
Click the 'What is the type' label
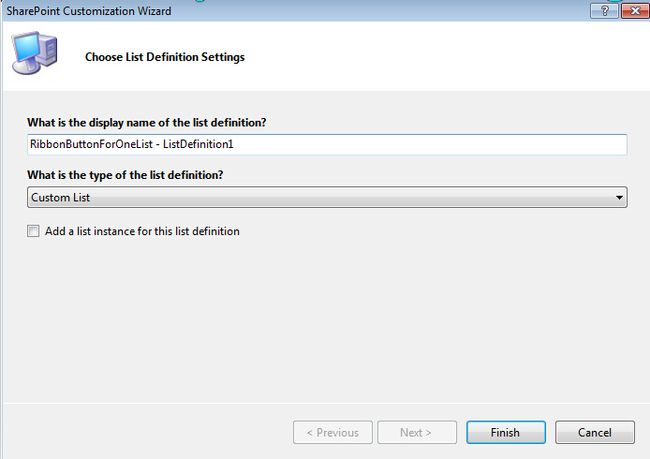coord(125,175)
